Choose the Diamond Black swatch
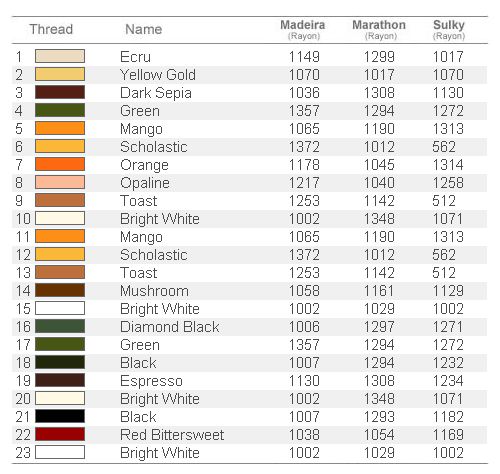 click(x=60, y=326)
